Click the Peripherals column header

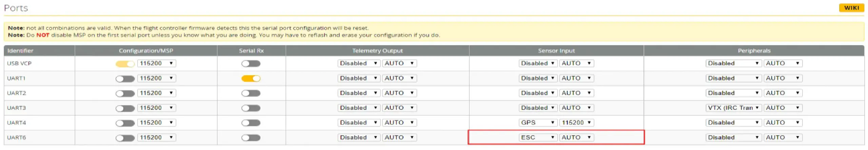coord(754,51)
